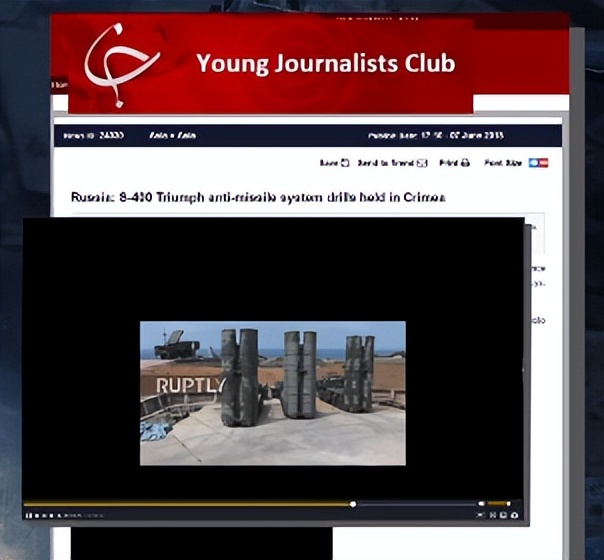Click the Send to friend text
The height and width of the screenshot is (560, 604).
pyautogui.click(x=384, y=163)
